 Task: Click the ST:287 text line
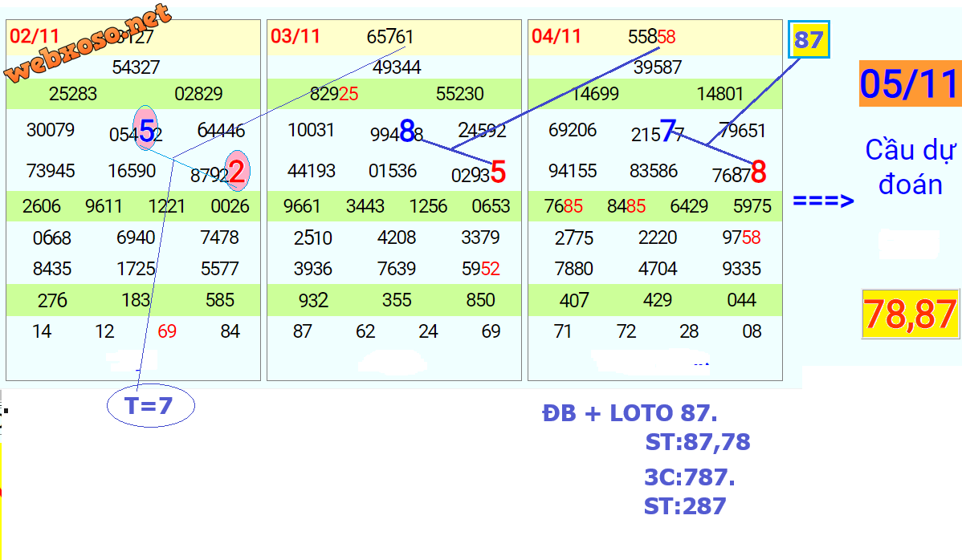(x=685, y=506)
